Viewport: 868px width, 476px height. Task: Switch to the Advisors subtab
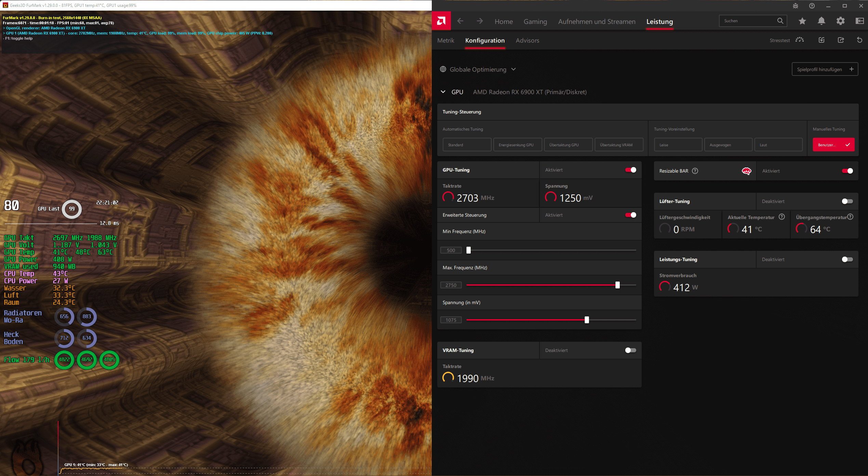528,40
